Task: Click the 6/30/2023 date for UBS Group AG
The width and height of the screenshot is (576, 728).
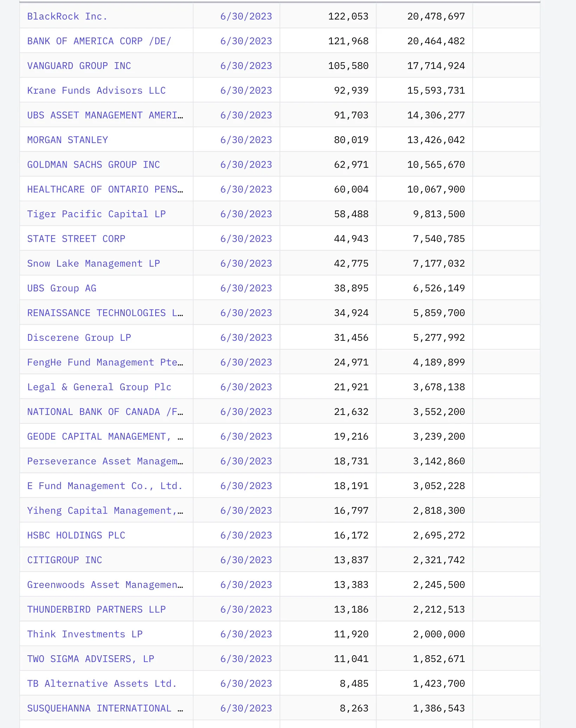Action: pyautogui.click(x=246, y=288)
